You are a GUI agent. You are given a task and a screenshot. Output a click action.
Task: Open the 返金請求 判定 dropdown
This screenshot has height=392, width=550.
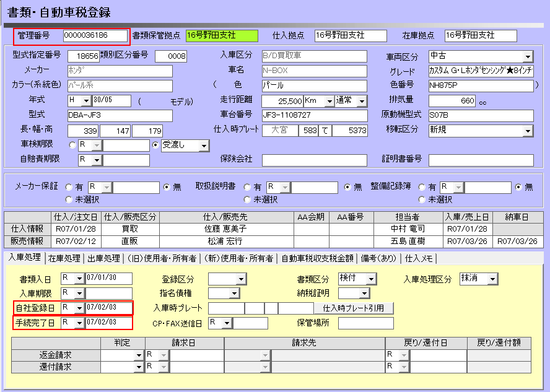[x=139, y=355]
